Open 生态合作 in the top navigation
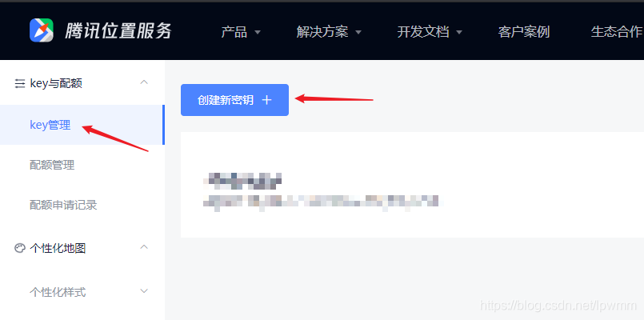The height and width of the screenshot is (320, 644). pyautogui.click(x=616, y=32)
